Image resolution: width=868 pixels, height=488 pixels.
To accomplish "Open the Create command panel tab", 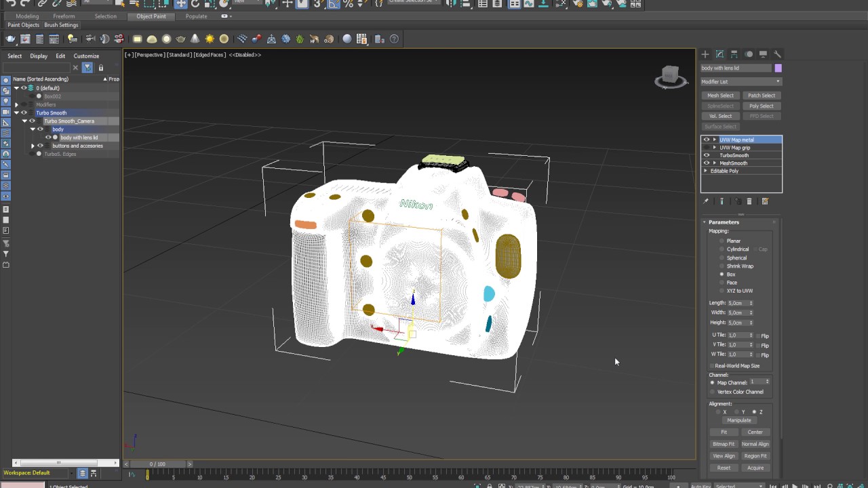I will [x=705, y=54].
